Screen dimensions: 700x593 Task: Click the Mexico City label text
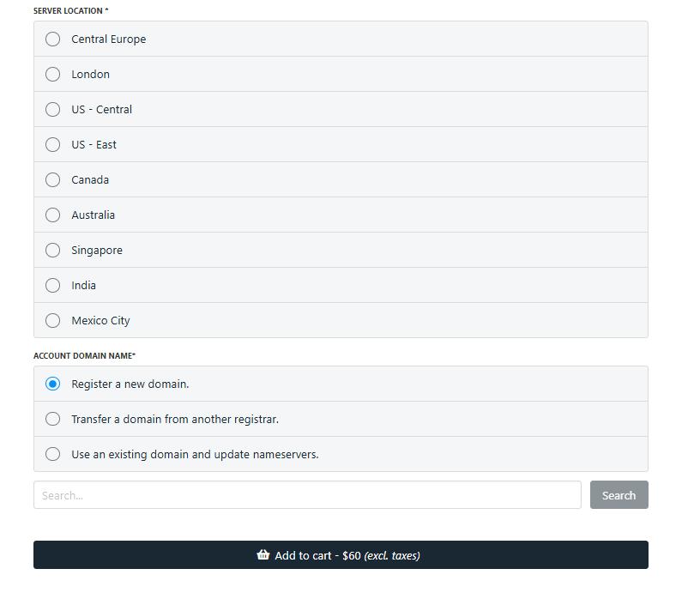tap(100, 321)
